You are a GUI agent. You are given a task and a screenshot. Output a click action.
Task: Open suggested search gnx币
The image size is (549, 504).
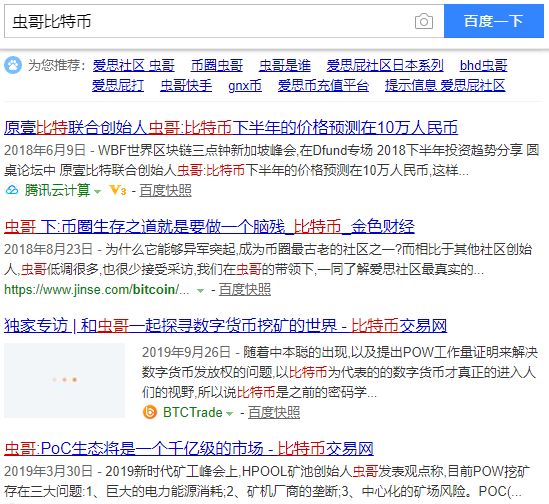(x=245, y=85)
